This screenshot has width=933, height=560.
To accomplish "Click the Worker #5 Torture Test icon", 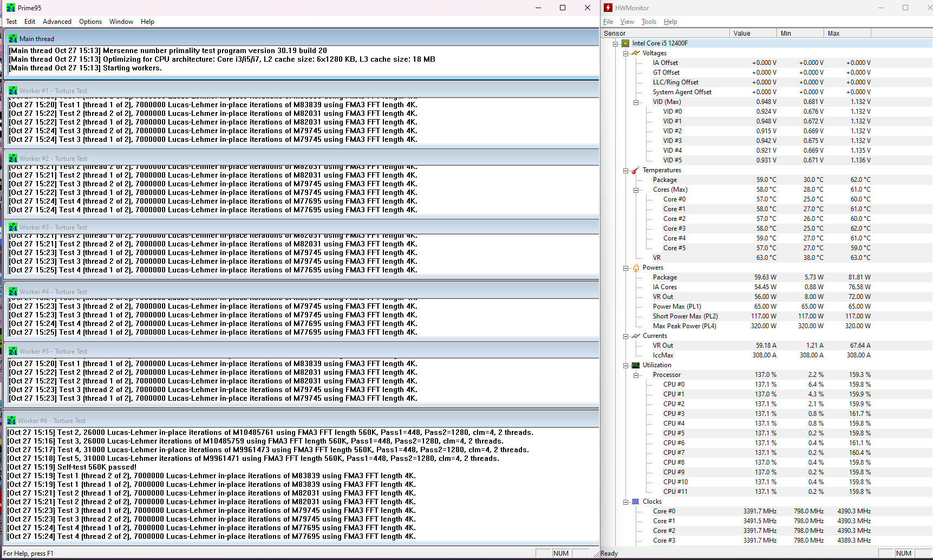I will 12,351.
